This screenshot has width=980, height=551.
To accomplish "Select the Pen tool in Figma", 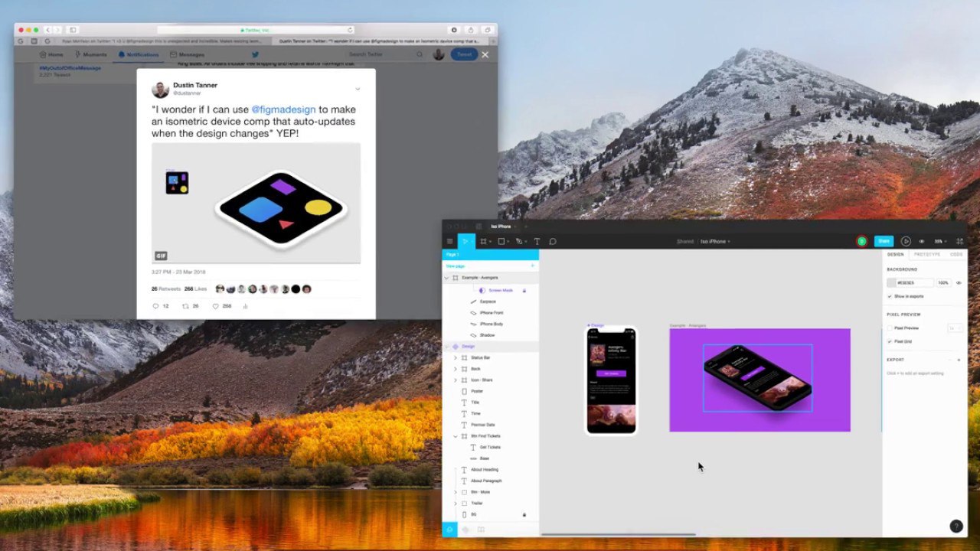I will [519, 241].
